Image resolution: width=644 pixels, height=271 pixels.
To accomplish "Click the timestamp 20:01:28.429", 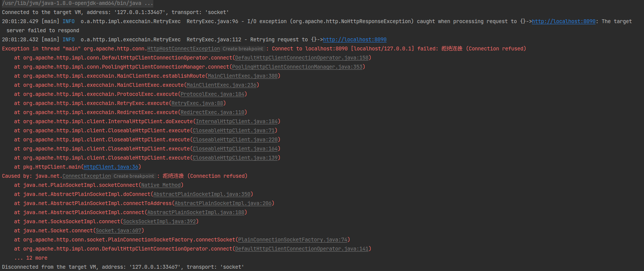I will click(x=20, y=21).
